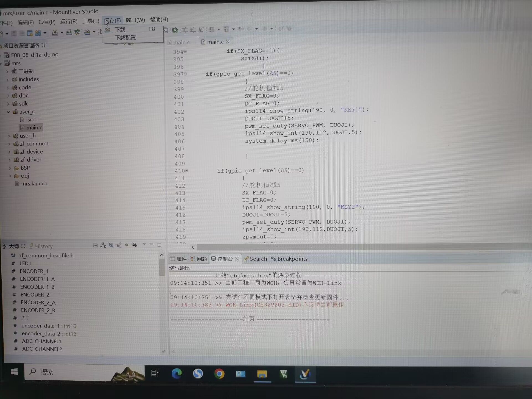Viewport: 532px width, 399px height.
Task: Switch to the History tab
Action: coord(41,246)
